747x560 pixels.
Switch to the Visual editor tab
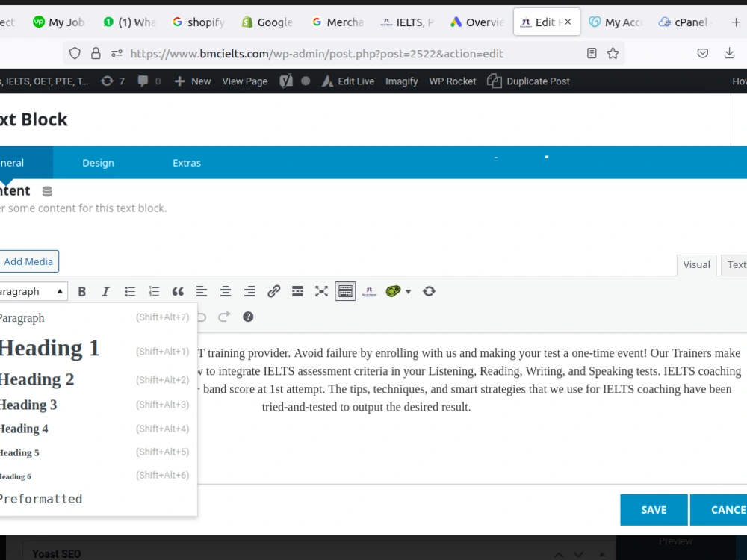pos(696,265)
